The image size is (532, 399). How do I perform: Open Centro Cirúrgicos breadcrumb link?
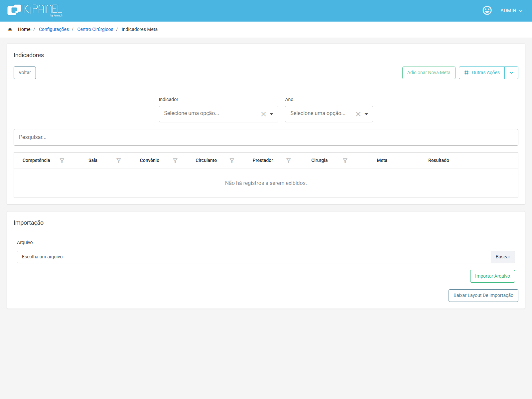pos(95,29)
